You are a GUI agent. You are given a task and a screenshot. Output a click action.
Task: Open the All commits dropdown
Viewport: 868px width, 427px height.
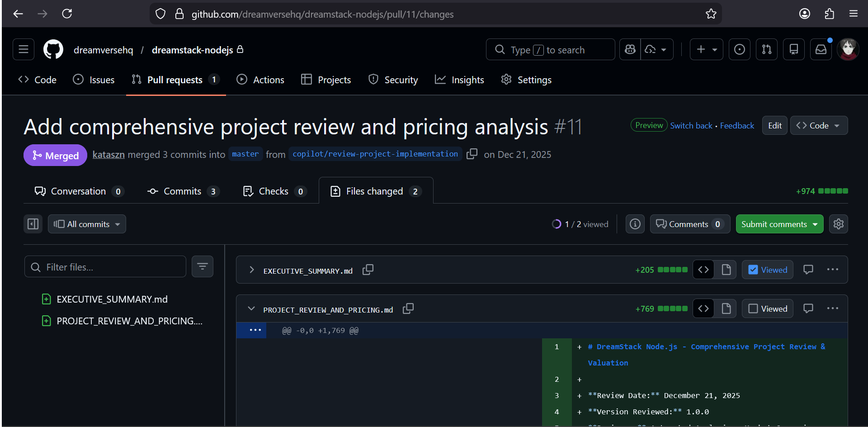[86, 223]
